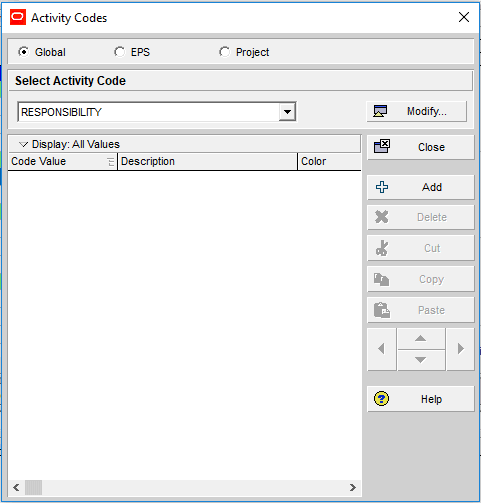Click the Color column header

tap(329, 161)
